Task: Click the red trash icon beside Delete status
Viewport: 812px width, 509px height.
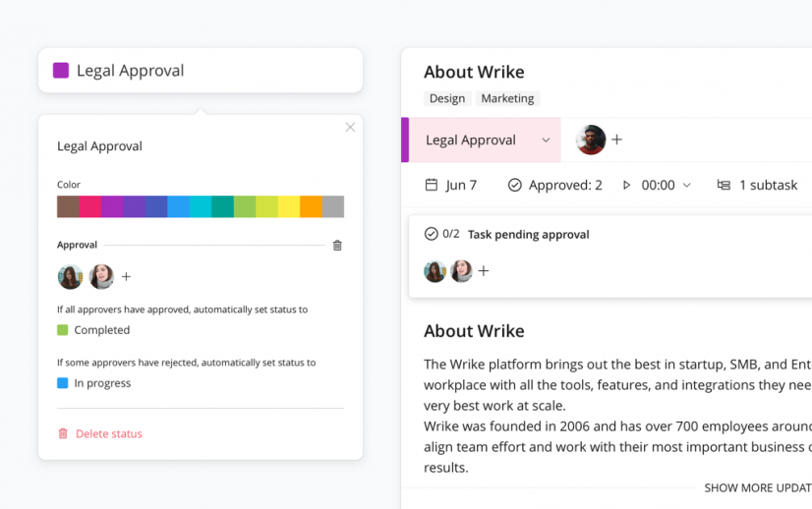Action: click(x=63, y=433)
